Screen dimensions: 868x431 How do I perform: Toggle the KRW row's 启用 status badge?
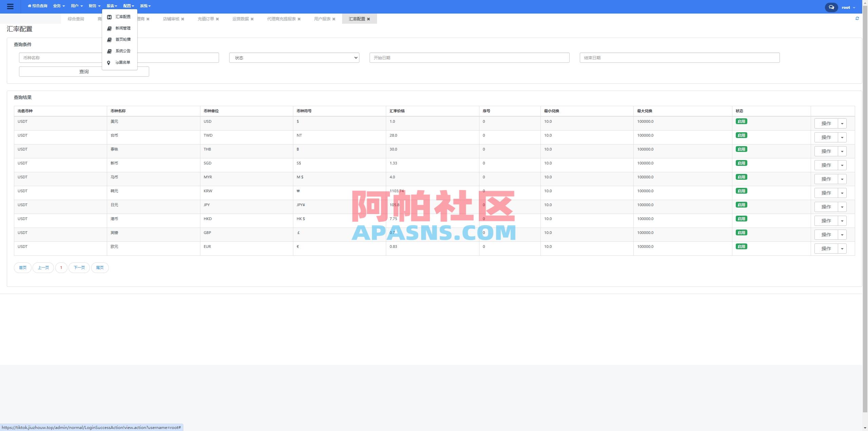742,191
